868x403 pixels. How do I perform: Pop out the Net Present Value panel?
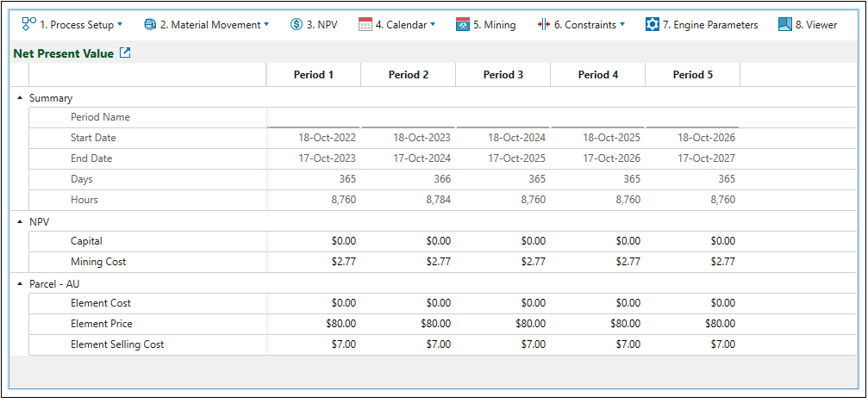[125, 53]
